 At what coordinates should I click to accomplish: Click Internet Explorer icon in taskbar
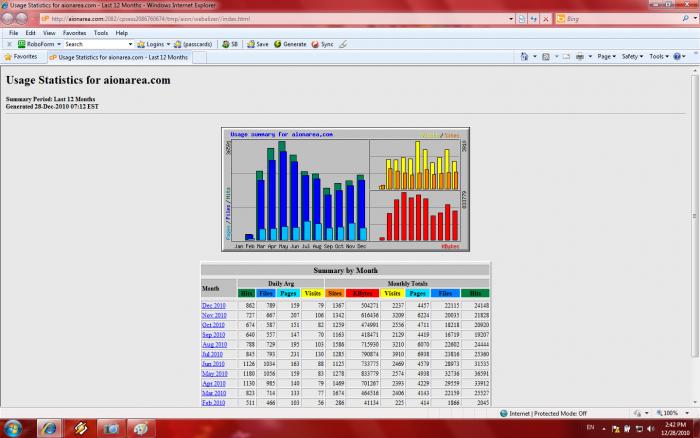click(x=48, y=427)
